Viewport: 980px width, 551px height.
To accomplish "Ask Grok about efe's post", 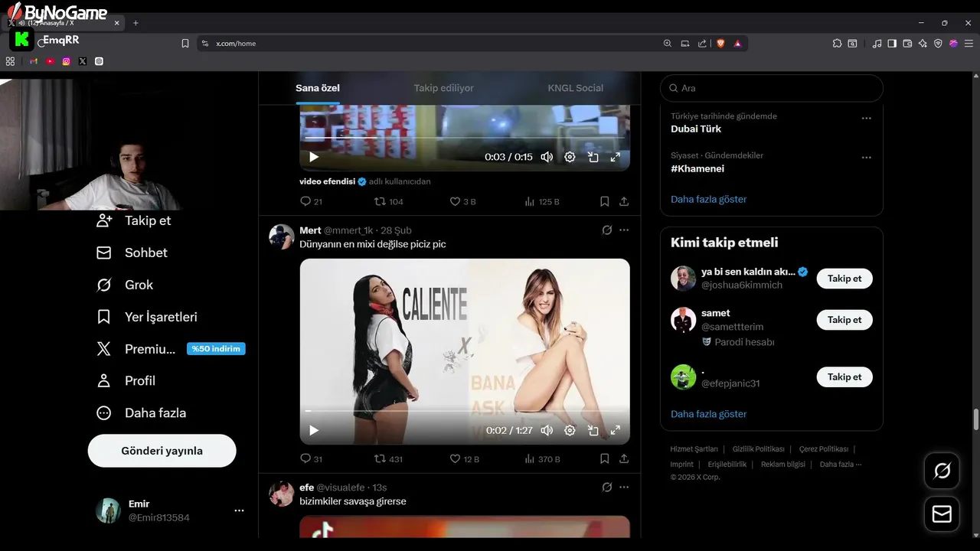I will (x=607, y=487).
